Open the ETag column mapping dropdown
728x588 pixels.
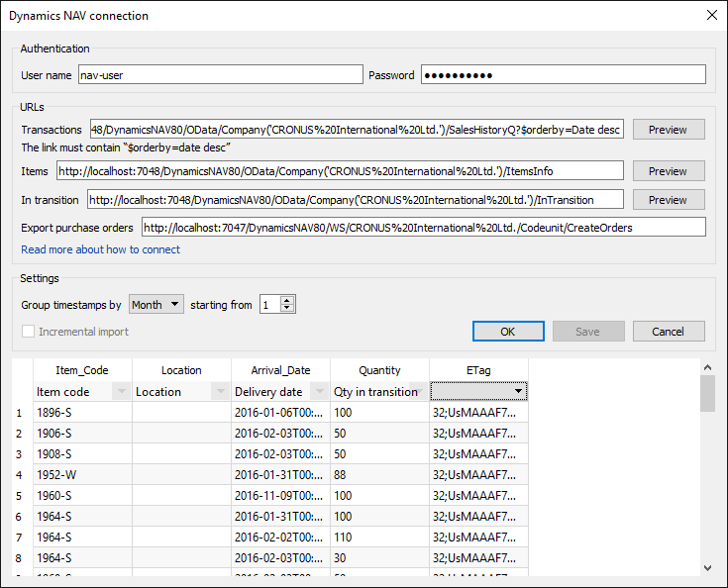(x=518, y=392)
